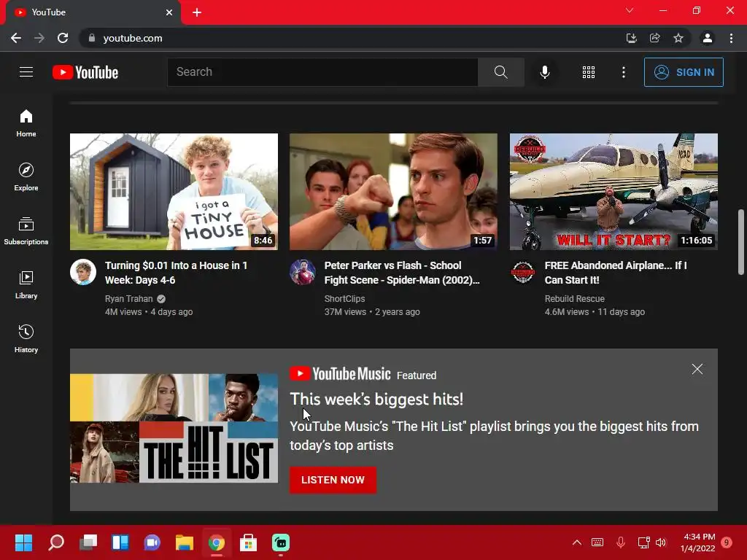Click touch keyboard tray icon
The image size is (747, 560).
[x=597, y=542]
